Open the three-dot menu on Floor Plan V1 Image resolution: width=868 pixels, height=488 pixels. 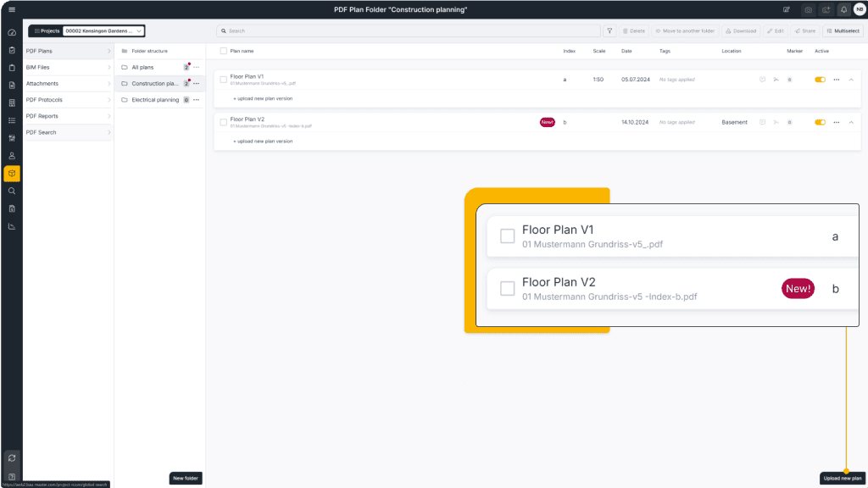[x=837, y=80]
